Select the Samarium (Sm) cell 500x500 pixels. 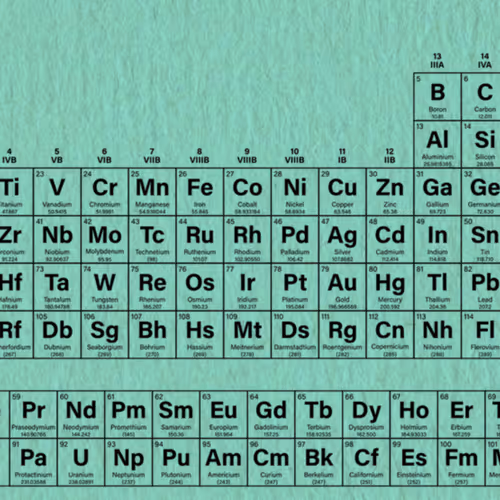[x=176, y=415]
